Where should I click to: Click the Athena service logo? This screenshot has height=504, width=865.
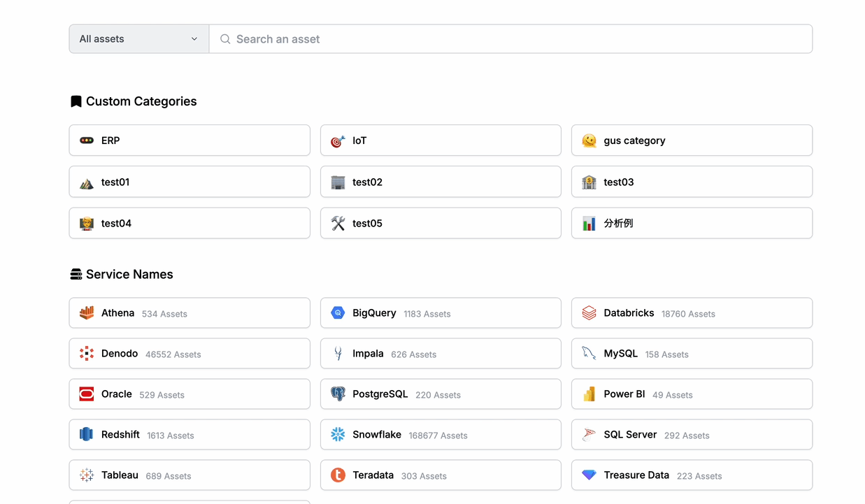pos(87,313)
